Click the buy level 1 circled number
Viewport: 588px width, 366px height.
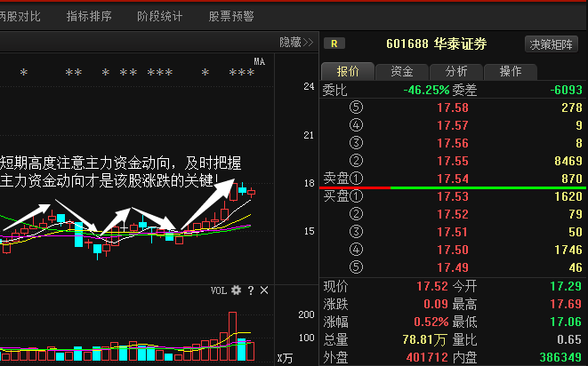(x=358, y=196)
